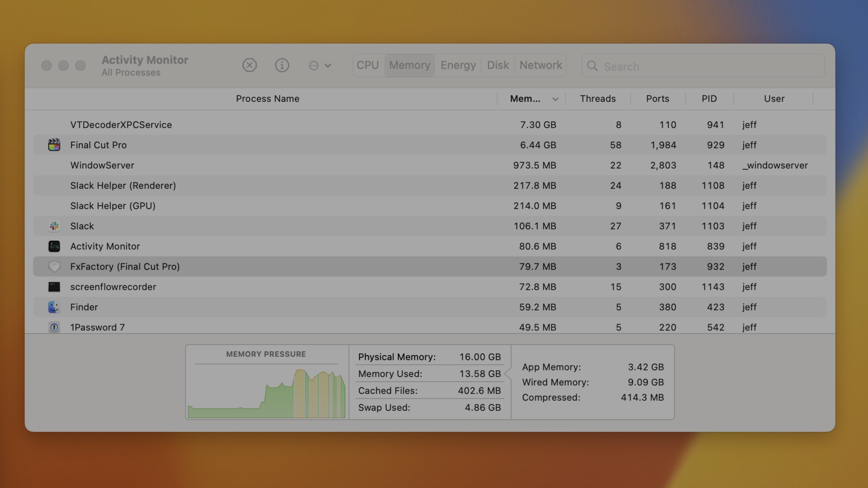Click the FxFactory shield icon
Screen dimensions: 868x488
pyautogui.click(x=54, y=266)
